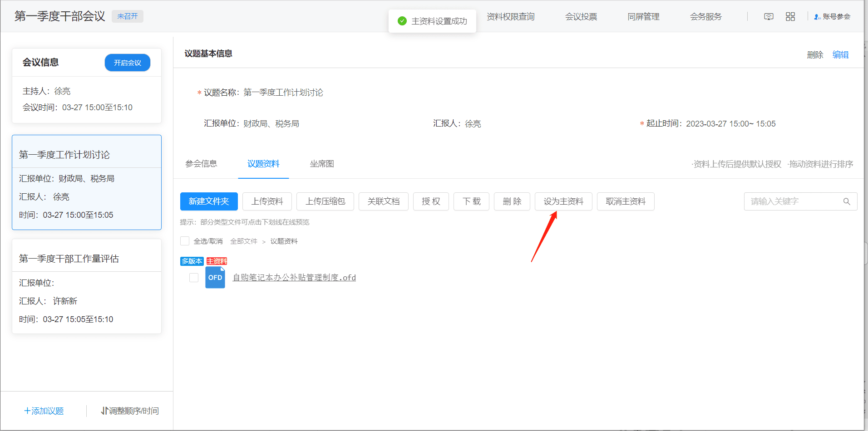Open the file 自购笔记本办公补贴管理制度.ofd

[294, 278]
